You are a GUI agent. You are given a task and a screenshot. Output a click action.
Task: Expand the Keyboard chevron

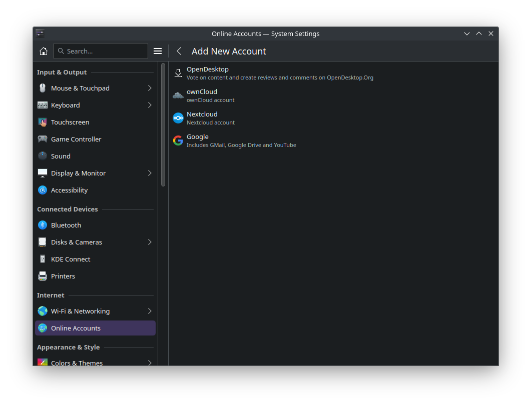pos(149,105)
